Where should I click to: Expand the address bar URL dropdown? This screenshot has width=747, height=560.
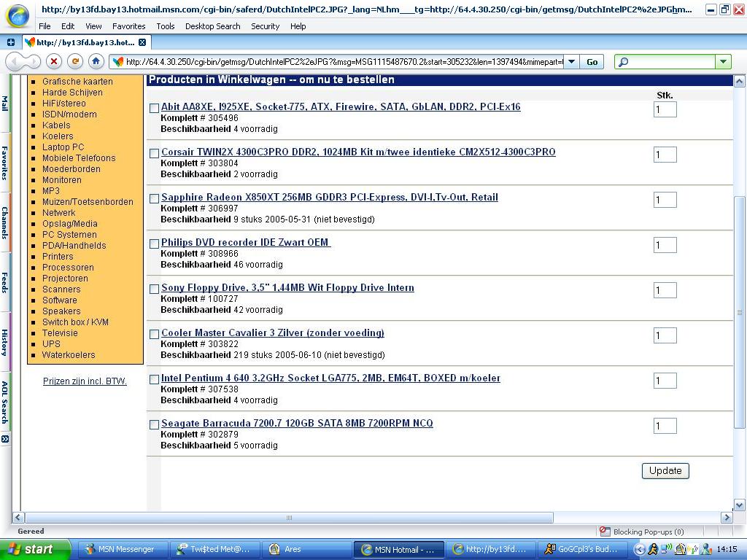pos(571,62)
